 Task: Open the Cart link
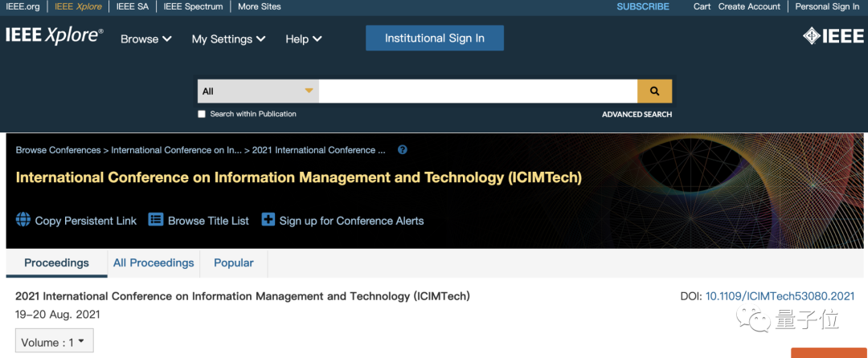(x=702, y=6)
